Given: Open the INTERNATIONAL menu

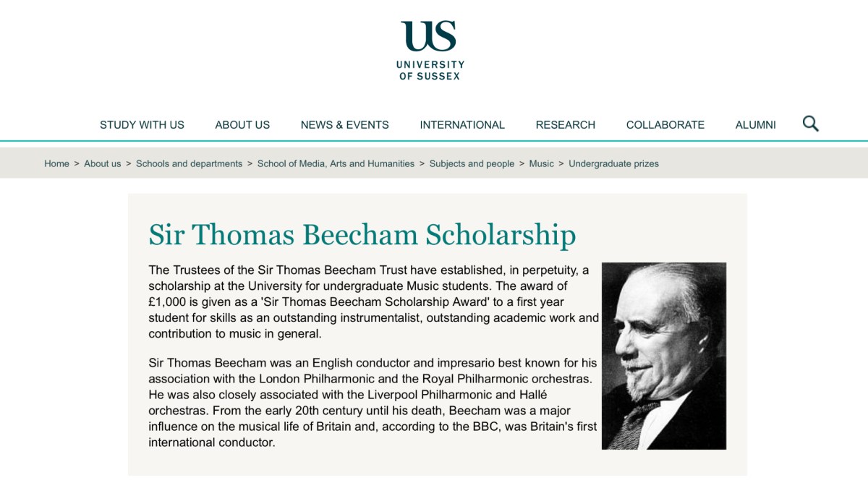Looking at the screenshot, I should [x=462, y=124].
